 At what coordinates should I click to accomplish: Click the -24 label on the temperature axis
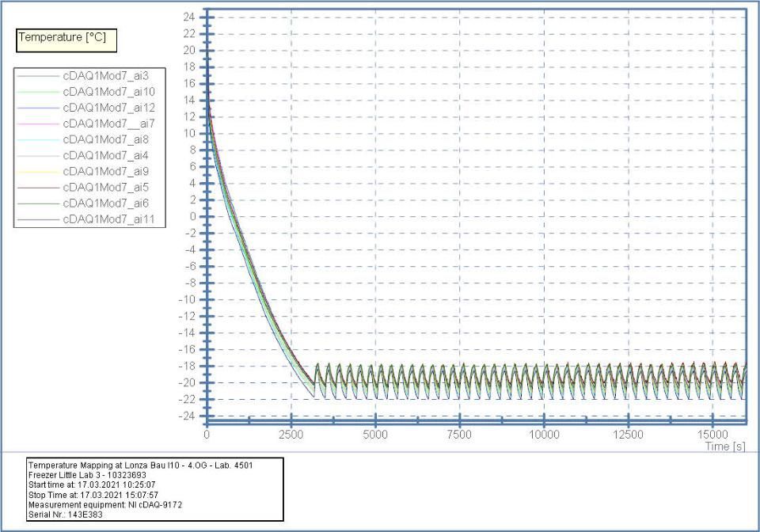[187, 416]
